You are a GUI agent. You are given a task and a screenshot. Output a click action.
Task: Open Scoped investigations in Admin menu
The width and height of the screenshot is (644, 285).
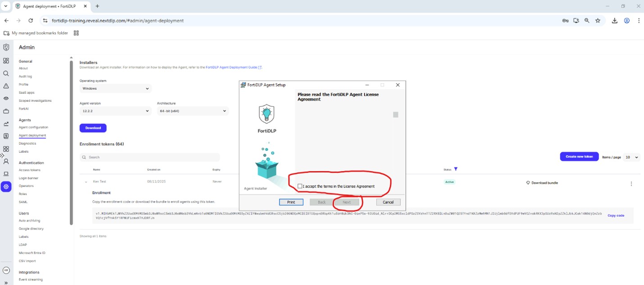pyautogui.click(x=35, y=101)
